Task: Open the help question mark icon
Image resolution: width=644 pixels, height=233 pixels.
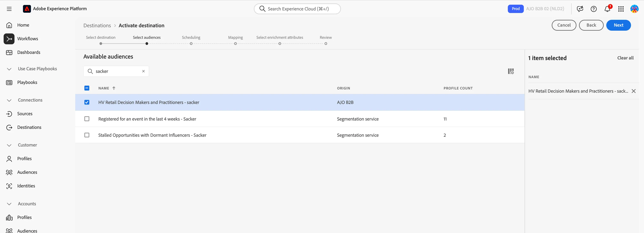Action: click(593, 9)
